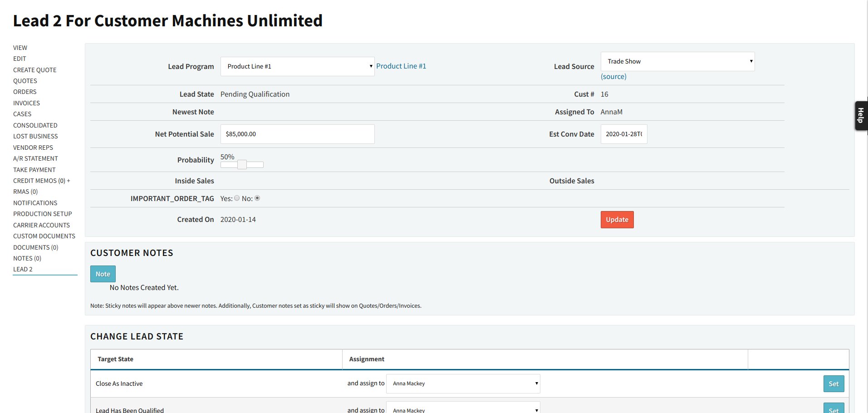Open VENDOR REPS

click(x=33, y=147)
